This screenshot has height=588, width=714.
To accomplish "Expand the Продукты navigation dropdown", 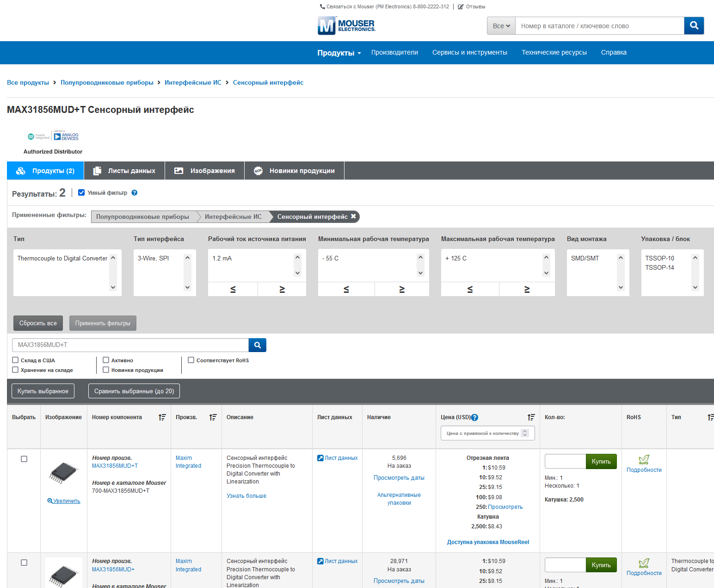I will tap(339, 53).
